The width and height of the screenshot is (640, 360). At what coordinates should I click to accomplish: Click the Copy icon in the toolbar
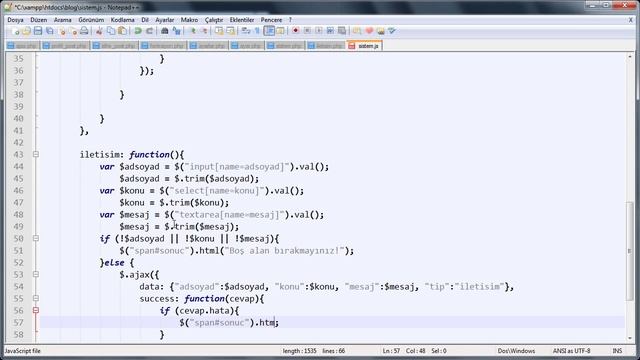pos(111,31)
